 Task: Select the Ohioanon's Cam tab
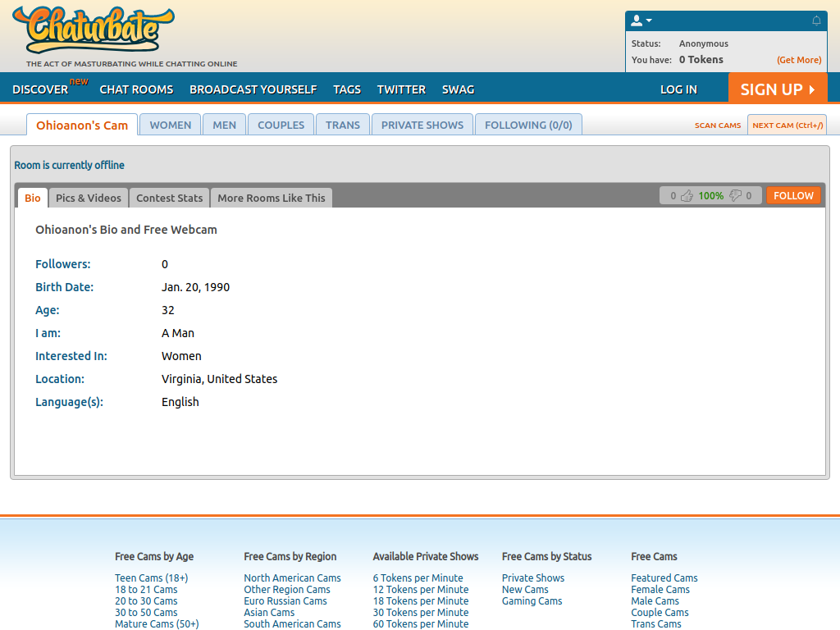click(82, 125)
